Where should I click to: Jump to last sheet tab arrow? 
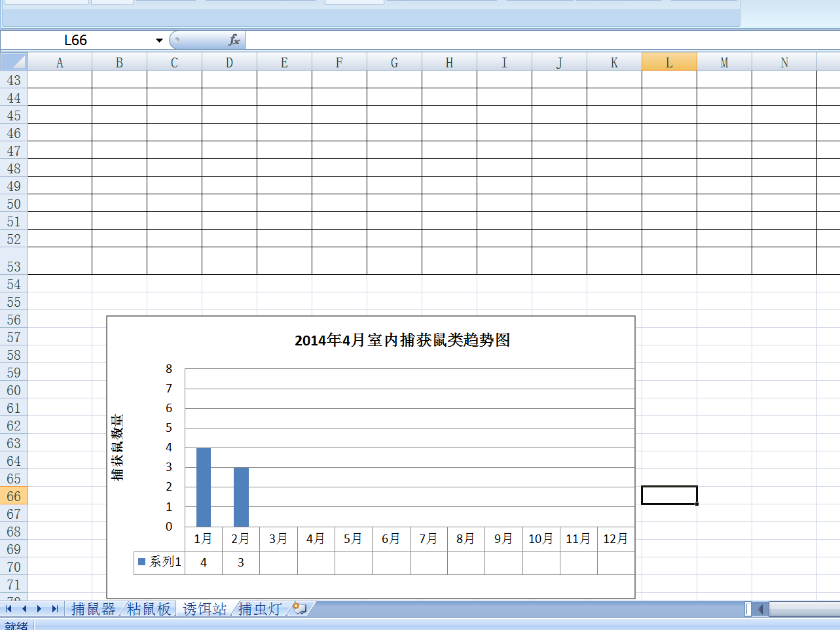click(55, 609)
